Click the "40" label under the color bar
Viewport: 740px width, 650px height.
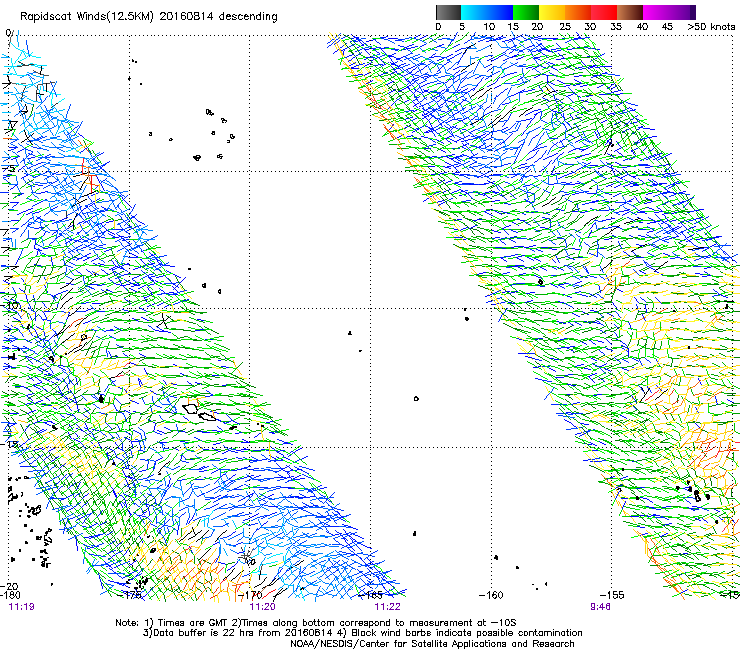[x=642, y=27]
